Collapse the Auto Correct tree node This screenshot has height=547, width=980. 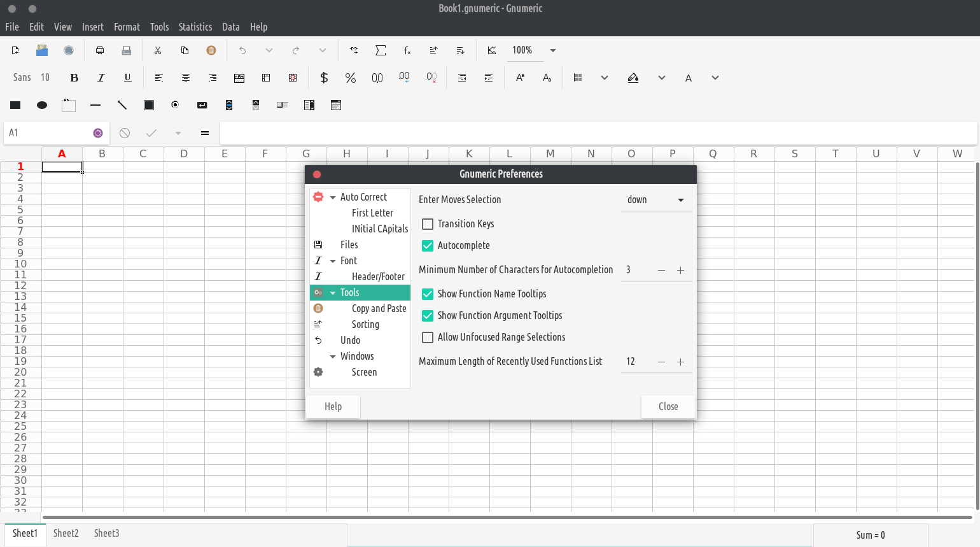(333, 197)
